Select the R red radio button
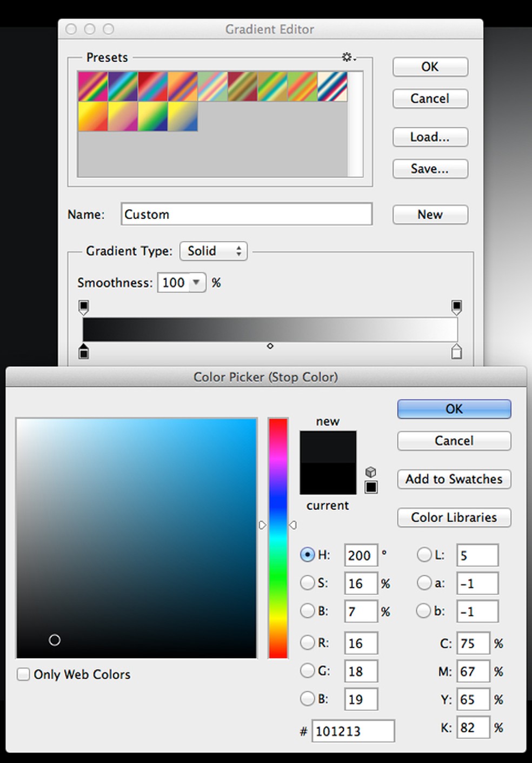 [307, 642]
